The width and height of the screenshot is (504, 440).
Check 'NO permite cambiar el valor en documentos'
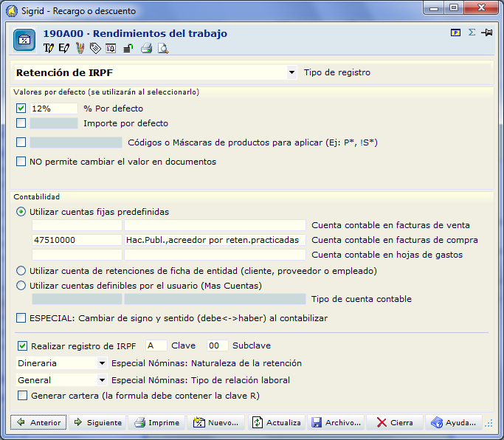21,162
